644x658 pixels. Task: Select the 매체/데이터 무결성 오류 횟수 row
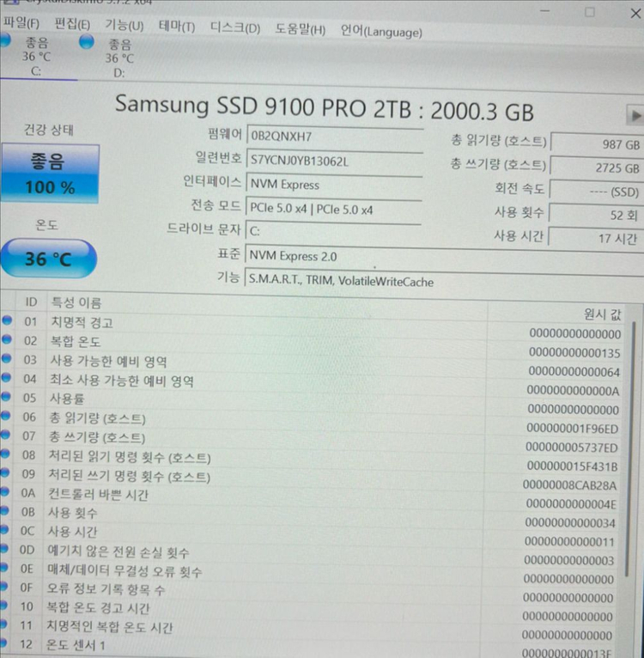click(x=307, y=575)
